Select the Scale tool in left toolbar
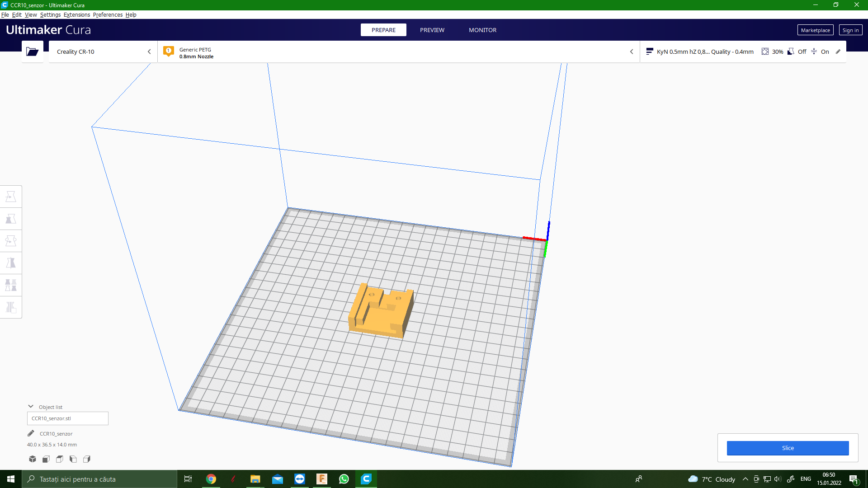This screenshot has height=488, width=868. click(x=11, y=219)
